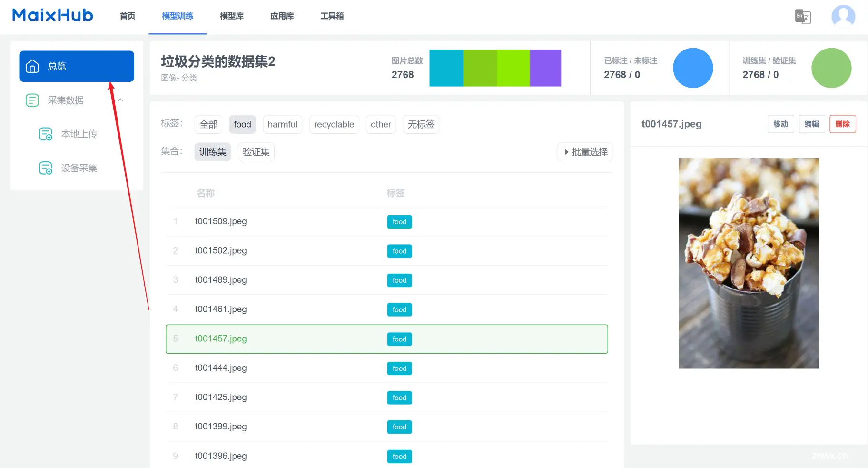The width and height of the screenshot is (868, 468).
Task: Open 本地上传 in the sidebar
Action: [x=79, y=134]
